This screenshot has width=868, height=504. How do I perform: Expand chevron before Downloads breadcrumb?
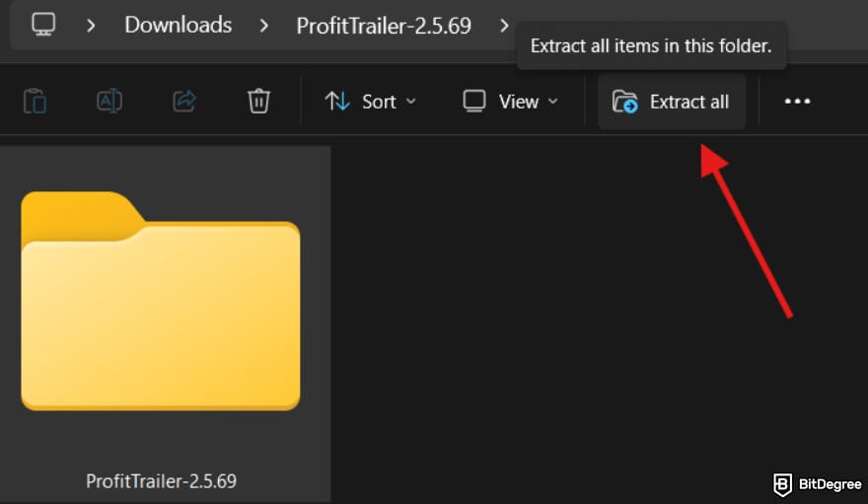91,26
